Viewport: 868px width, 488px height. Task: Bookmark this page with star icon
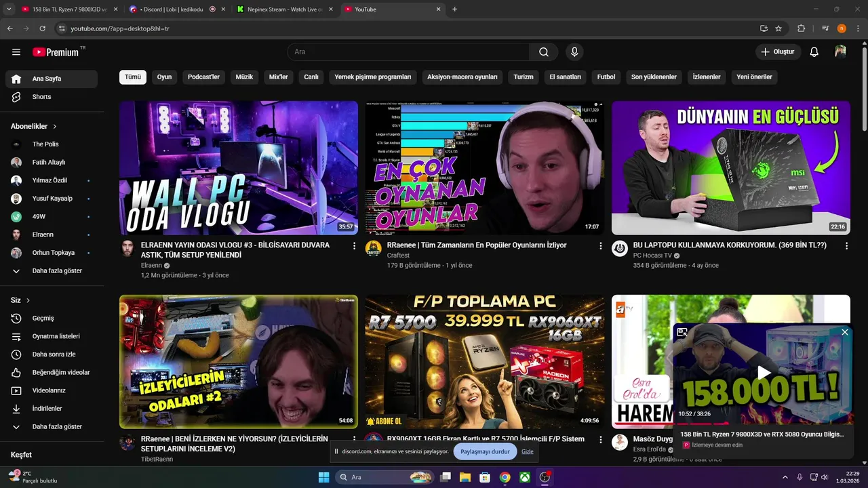[778, 28]
